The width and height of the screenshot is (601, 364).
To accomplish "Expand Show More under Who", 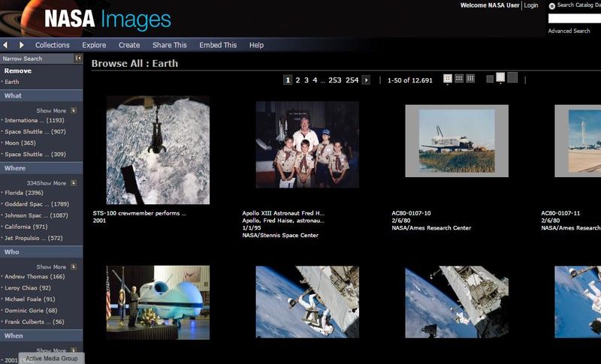I will click(56, 266).
